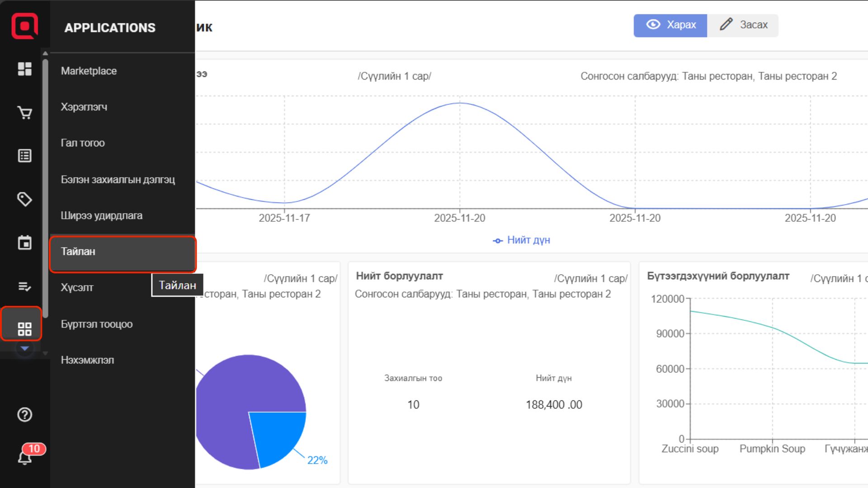Switch to Засах edit mode
The height and width of the screenshot is (488, 868).
pos(743,25)
